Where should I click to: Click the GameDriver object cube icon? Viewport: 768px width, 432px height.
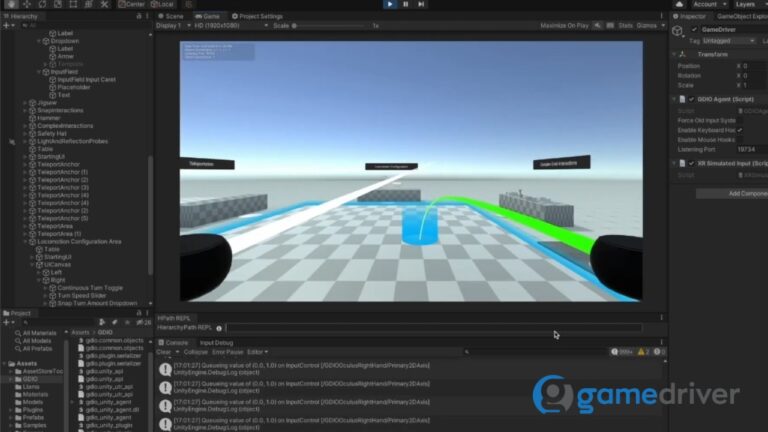pyautogui.click(x=677, y=31)
